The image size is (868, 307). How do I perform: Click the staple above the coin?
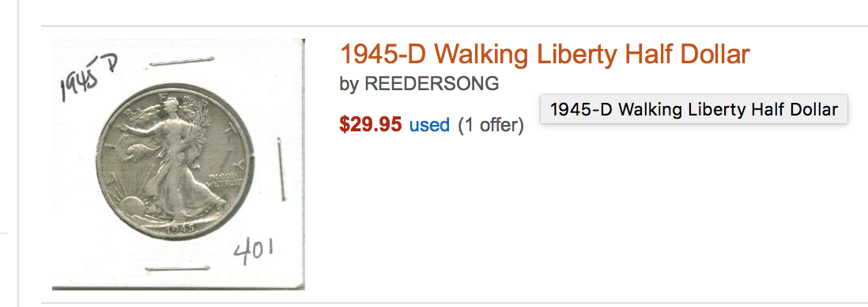pos(182,61)
